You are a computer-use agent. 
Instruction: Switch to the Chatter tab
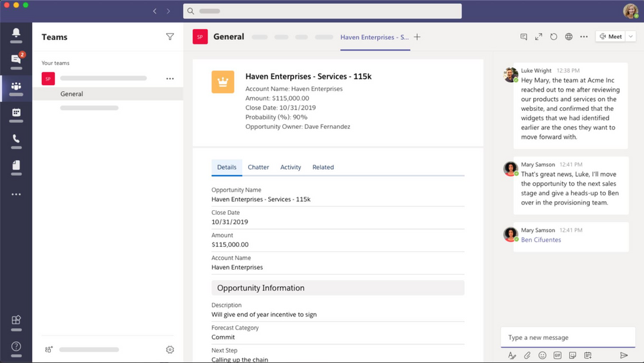point(258,167)
